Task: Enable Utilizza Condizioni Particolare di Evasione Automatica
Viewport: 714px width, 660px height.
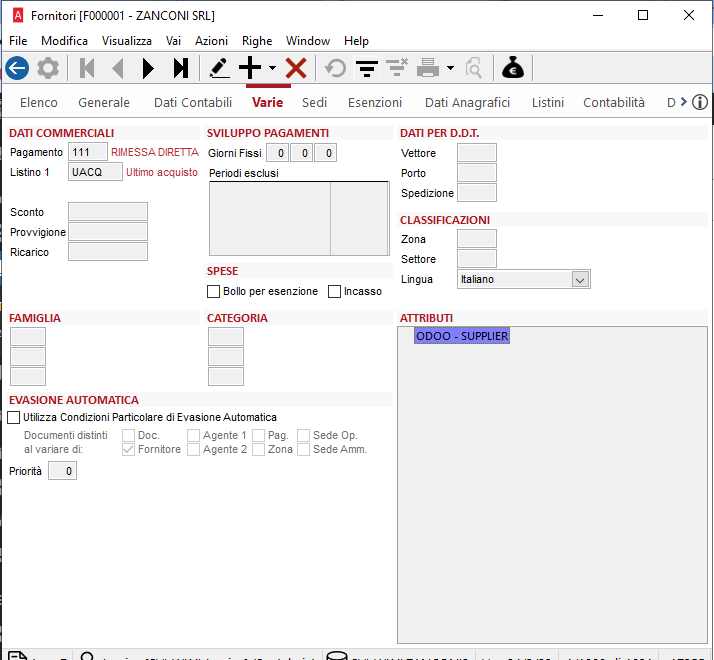Action: pos(14,417)
